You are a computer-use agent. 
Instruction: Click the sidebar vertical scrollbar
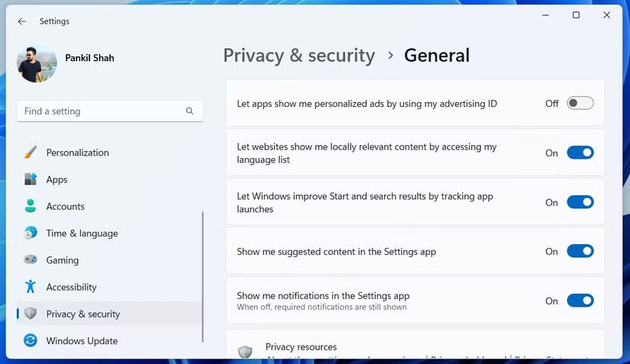click(x=202, y=277)
